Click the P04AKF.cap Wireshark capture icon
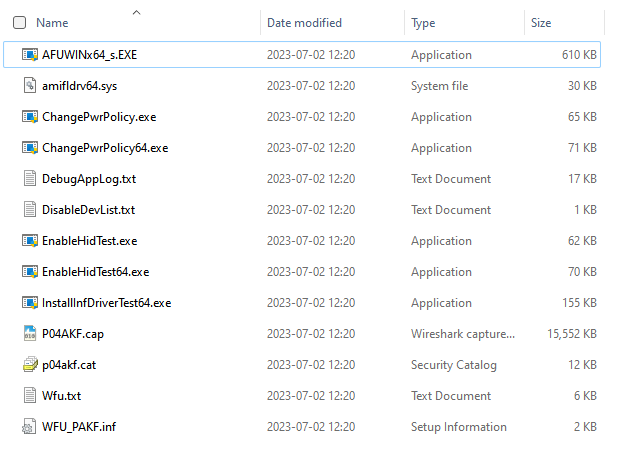Viewport: 641px width, 449px height. [x=30, y=334]
